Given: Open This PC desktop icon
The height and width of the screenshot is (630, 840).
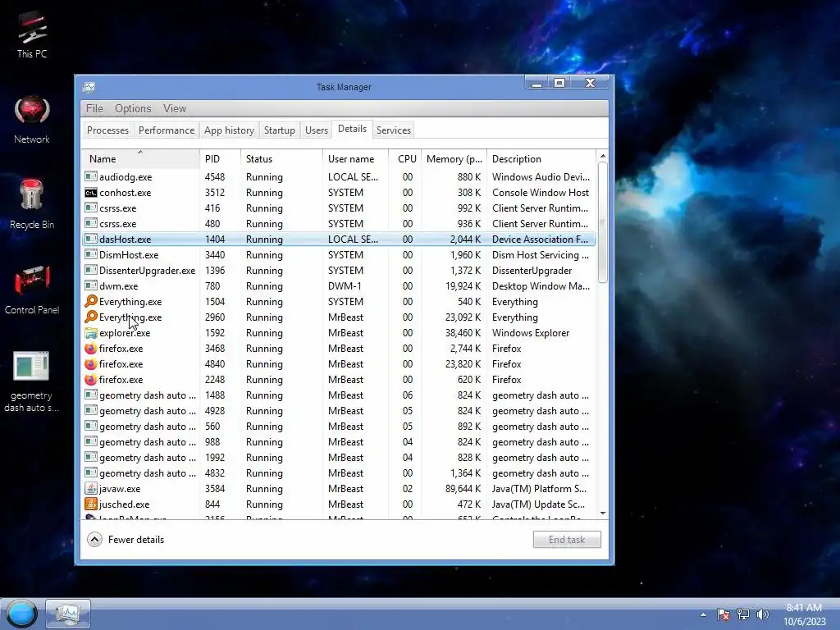Looking at the screenshot, I should [32, 34].
